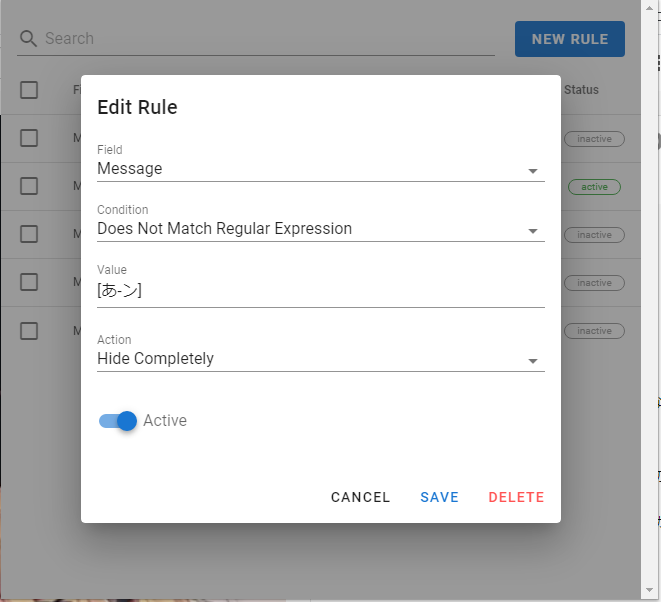661x602 pixels.
Task: Toggle the Active switch off
Action: [x=118, y=421]
